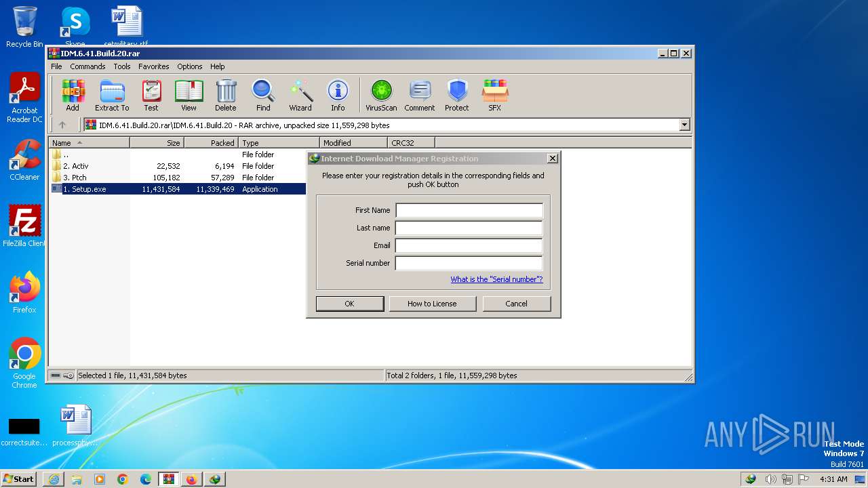Click the Protect shield icon

(457, 96)
